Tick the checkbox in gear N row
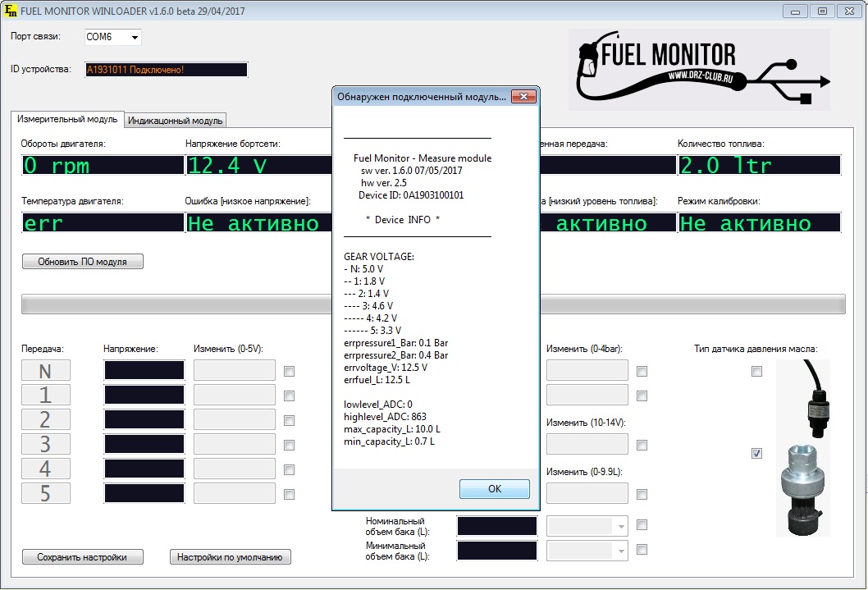The height and width of the screenshot is (590, 868). (x=289, y=372)
